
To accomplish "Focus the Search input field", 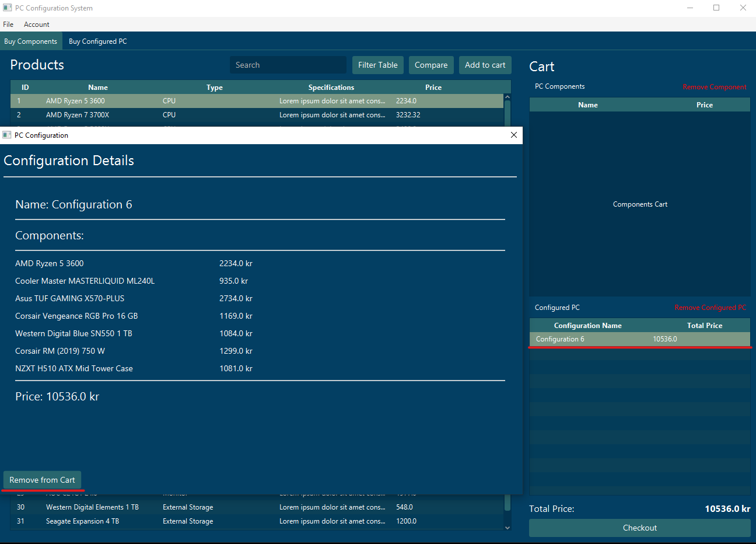I will tap(288, 65).
